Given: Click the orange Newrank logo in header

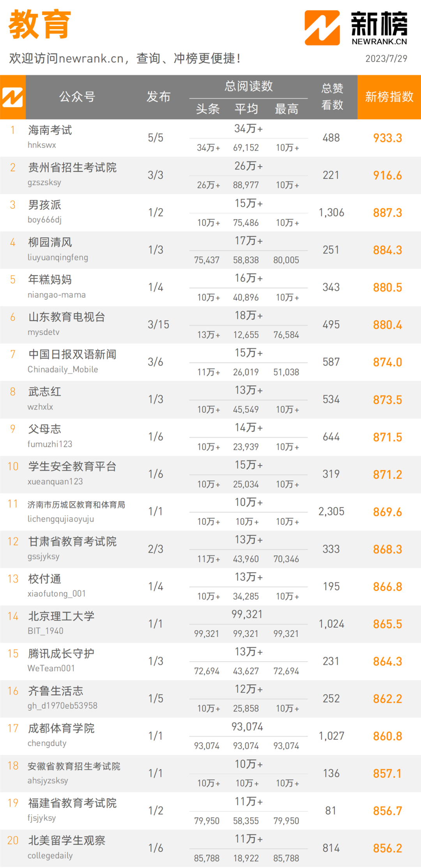Looking at the screenshot, I should (322, 28).
